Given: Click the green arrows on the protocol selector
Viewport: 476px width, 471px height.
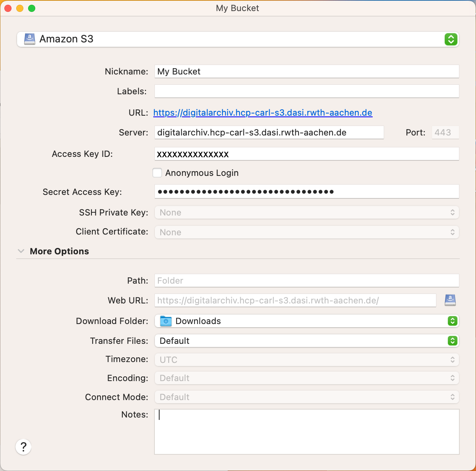Looking at the screenshot, I should coord(451,39).
